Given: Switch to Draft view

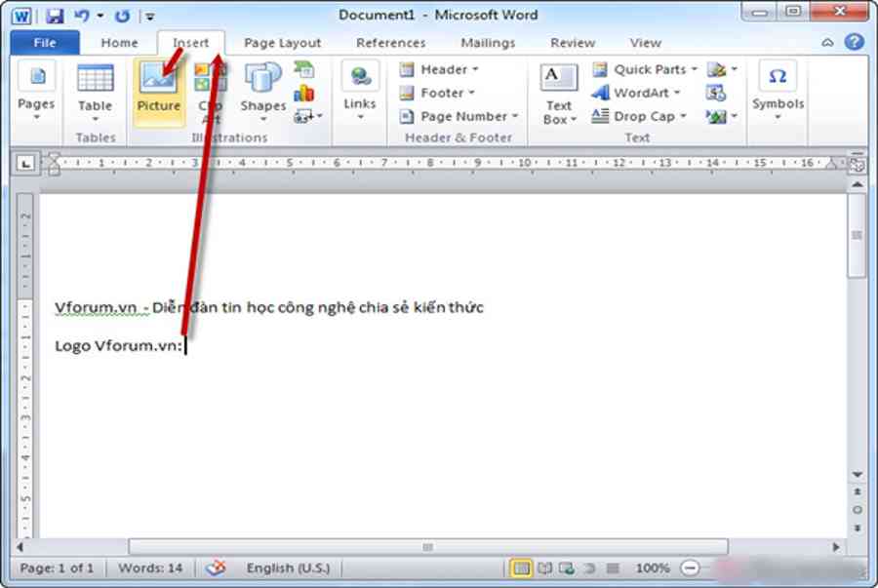Looking at the screenshot, I should [x=613, y=568].
